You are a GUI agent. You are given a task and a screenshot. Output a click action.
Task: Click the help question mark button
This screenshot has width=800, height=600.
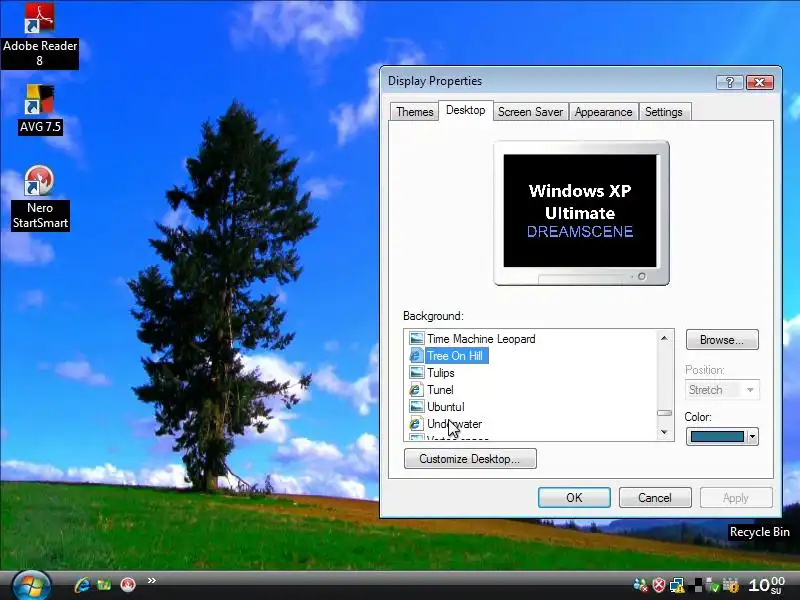coord(730,83)
